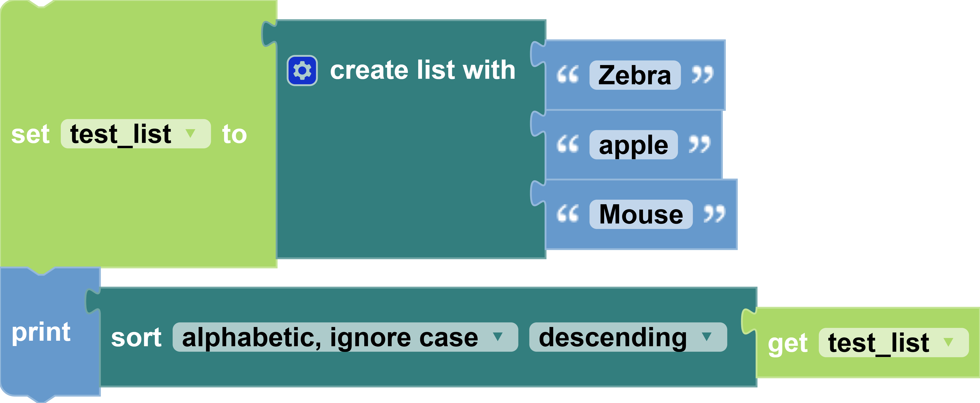This screenshot has height=403, width=980.
Task: Click the "to" label on the set block
Action: (x=234, y=134)
